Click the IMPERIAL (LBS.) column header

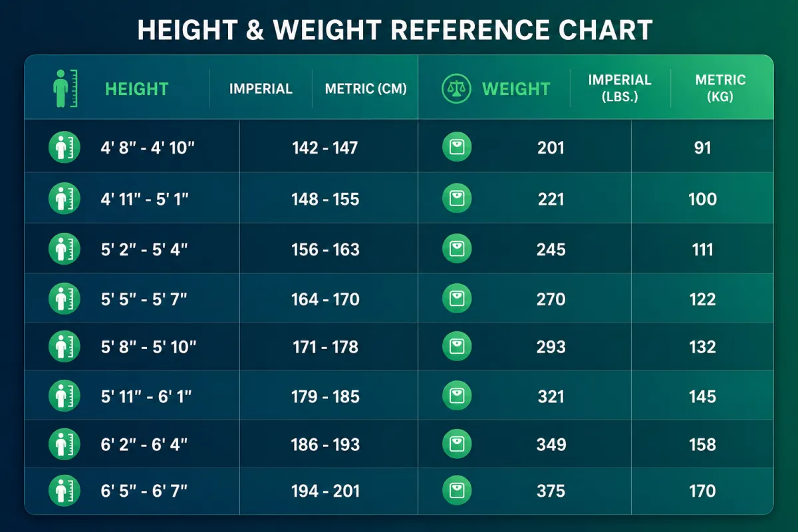[x=620, y=88]
